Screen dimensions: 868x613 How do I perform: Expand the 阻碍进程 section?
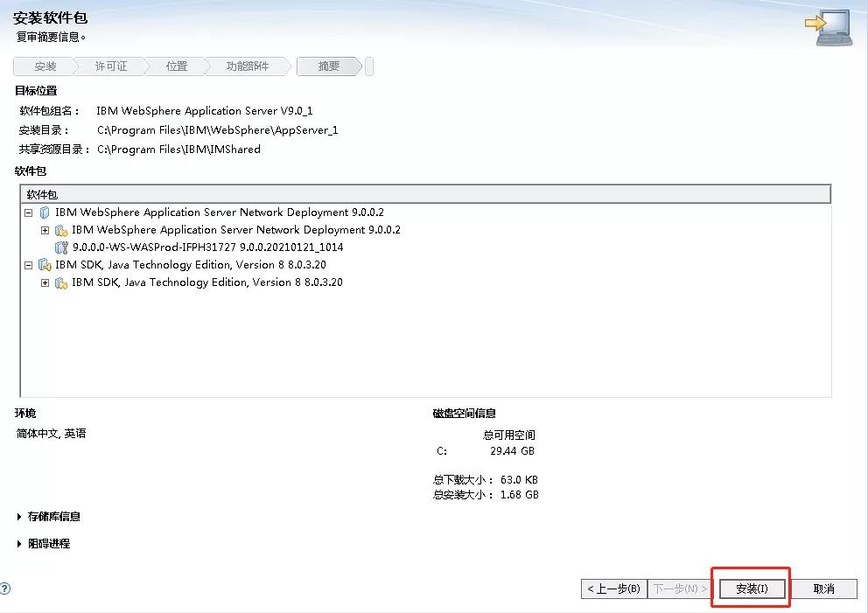(19, 543)
